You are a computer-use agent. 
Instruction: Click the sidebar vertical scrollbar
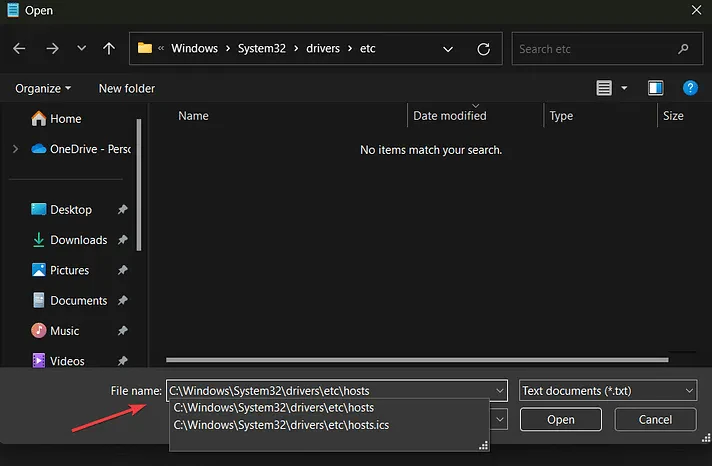click(x=139, y=185)
